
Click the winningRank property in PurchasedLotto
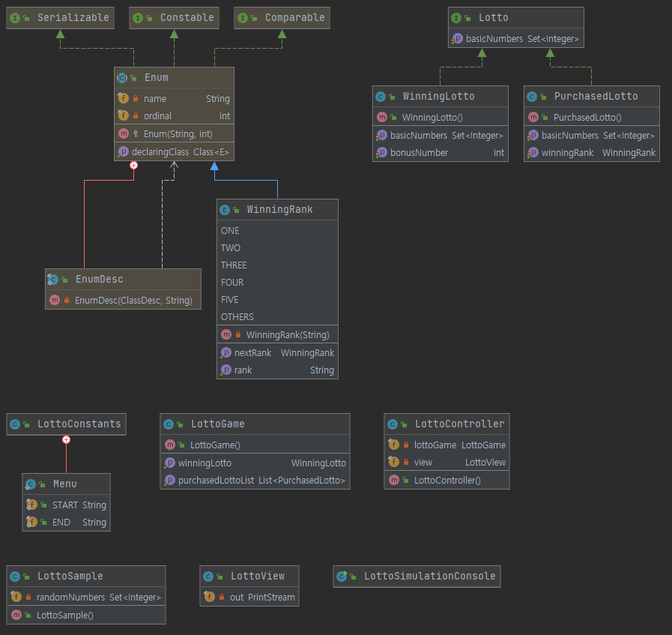[592, 153]
